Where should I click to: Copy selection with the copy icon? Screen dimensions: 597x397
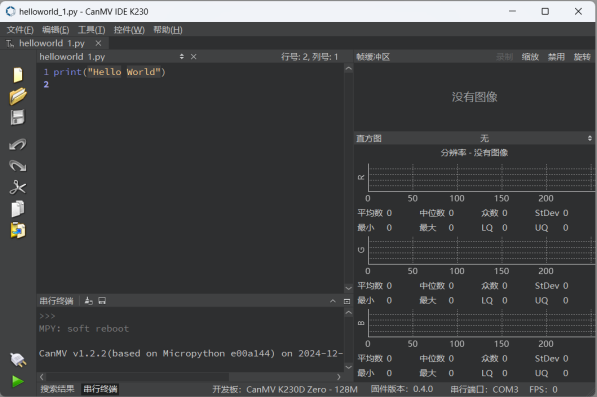coord(18,209)
